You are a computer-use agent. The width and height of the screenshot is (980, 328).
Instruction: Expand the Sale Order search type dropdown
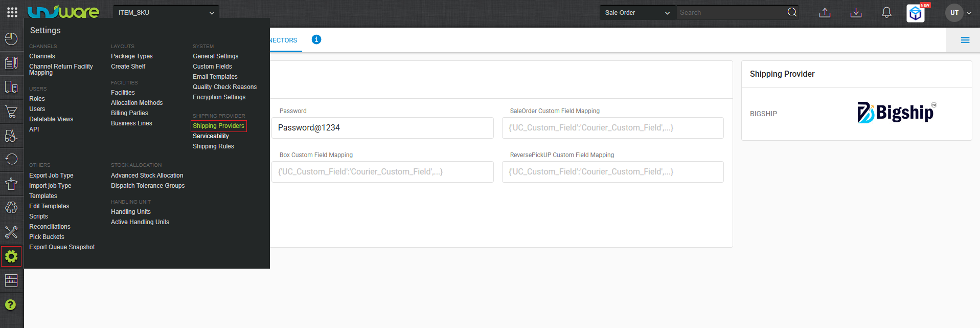637,12
